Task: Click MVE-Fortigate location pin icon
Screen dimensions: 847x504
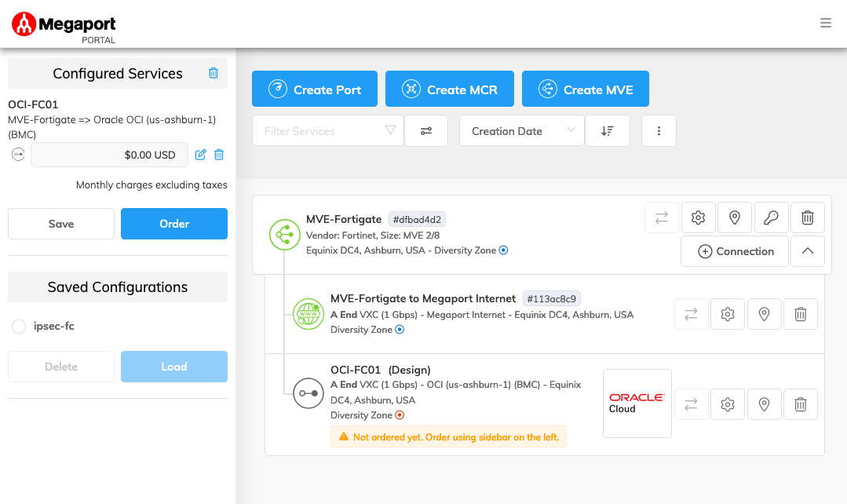Action: [735, 217]
